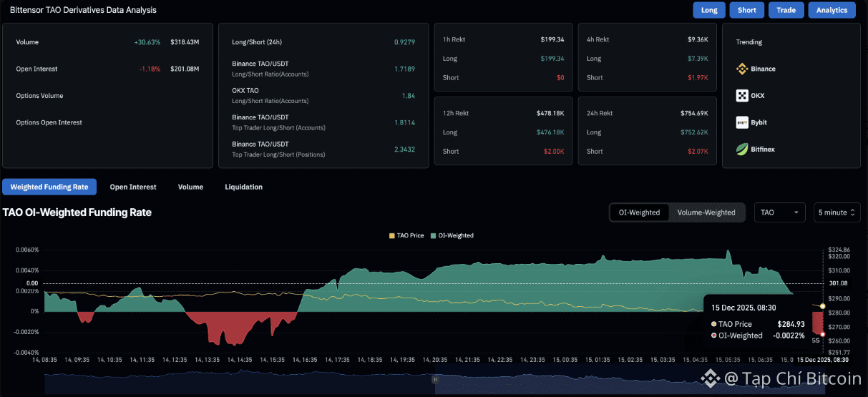Toggle OI-Weighted series in chart legend
This screenshot has width=868, height=397.
pos(451,235)
